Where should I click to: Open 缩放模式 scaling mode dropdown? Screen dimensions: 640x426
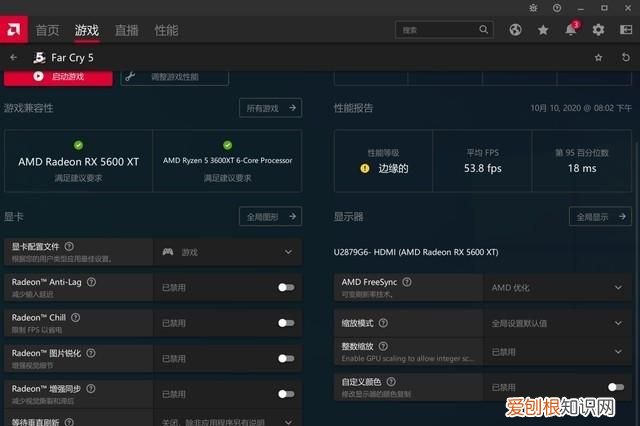click(x=558, y=323)
